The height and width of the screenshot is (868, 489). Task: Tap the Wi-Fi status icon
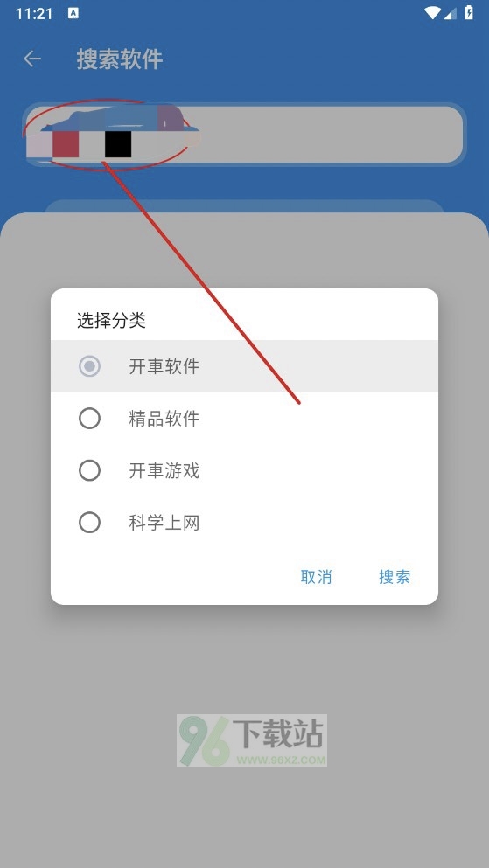click(x=431, y=13)
